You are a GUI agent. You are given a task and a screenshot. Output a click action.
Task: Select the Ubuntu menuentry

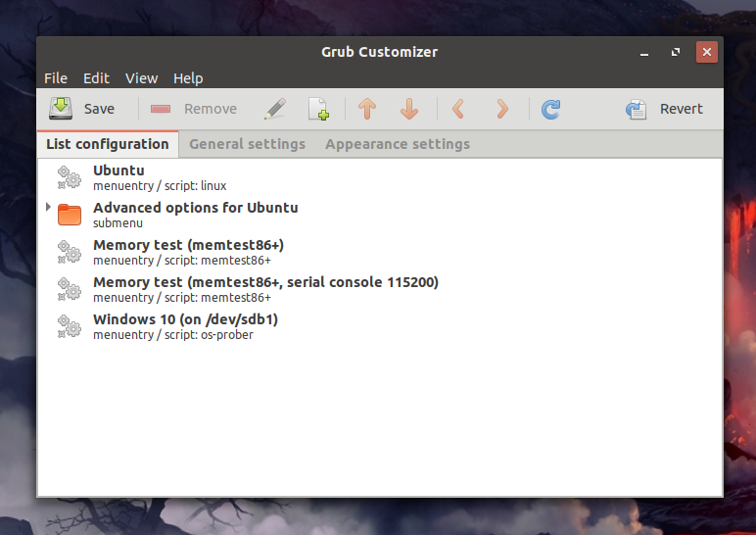[118, 176]
